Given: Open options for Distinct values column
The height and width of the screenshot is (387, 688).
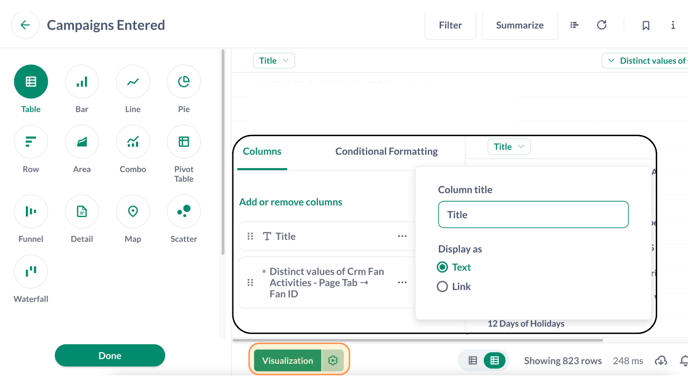Looking at the screenshot, I should pyautogui.click(x=402, y=283).
